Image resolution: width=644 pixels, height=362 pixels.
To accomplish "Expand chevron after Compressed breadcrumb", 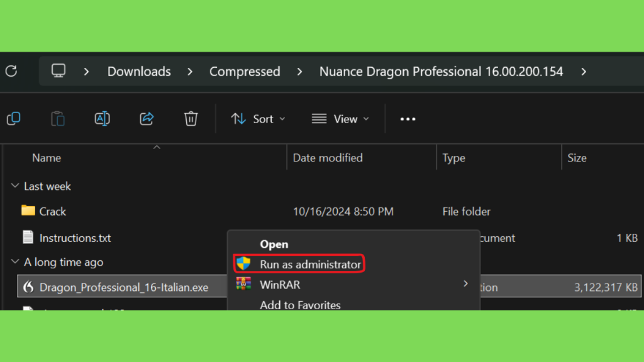I will (300, 72).
